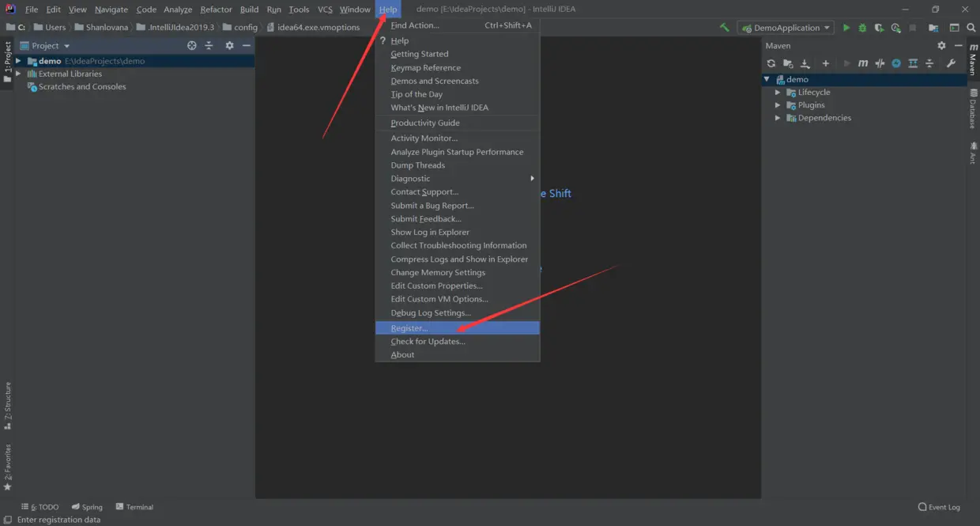The height and width of the screenshot is (526, 980).
Task: Collapse all nodes in Maven panel
Action: (929, 63)
